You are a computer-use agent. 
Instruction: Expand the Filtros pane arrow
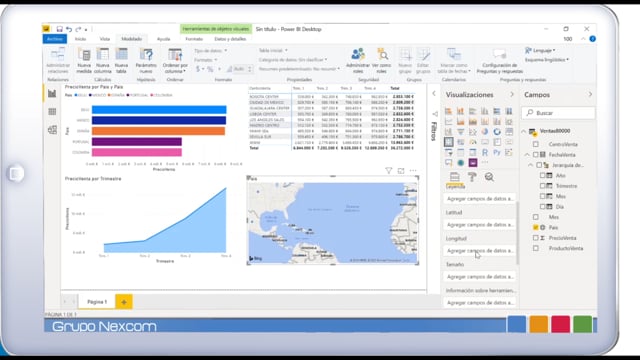(434, 93)
